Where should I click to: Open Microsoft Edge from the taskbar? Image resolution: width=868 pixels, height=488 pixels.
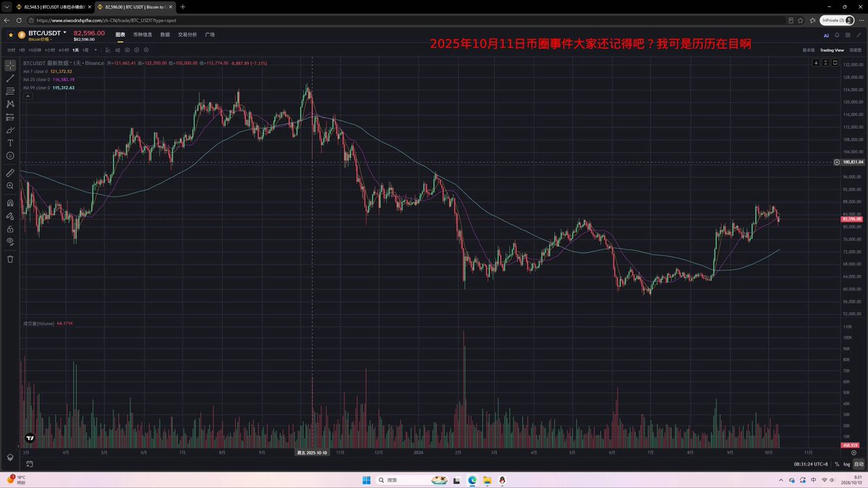472,479
